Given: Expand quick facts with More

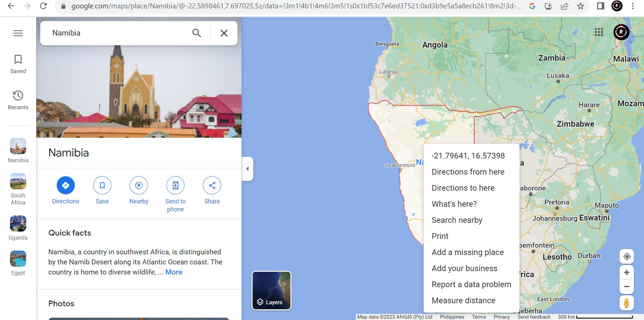Looking at the screenshot, I should 174,272.
